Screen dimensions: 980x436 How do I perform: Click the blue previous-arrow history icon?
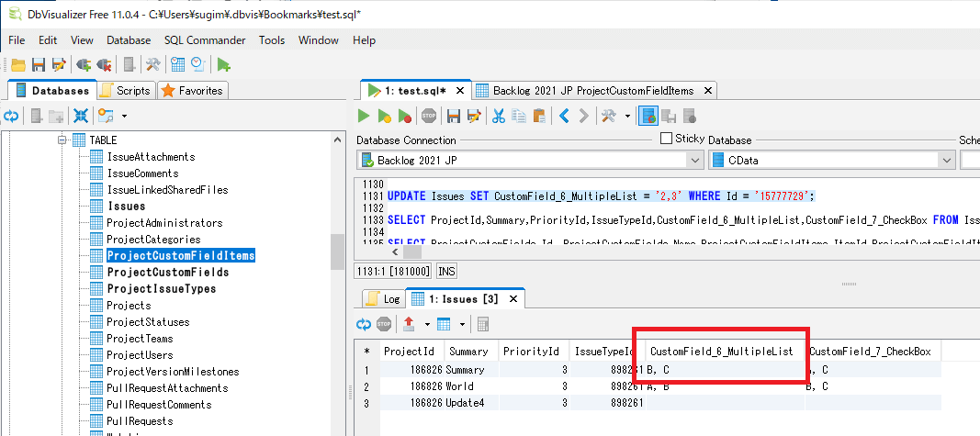pyautogui.click(x=564, y=117)
